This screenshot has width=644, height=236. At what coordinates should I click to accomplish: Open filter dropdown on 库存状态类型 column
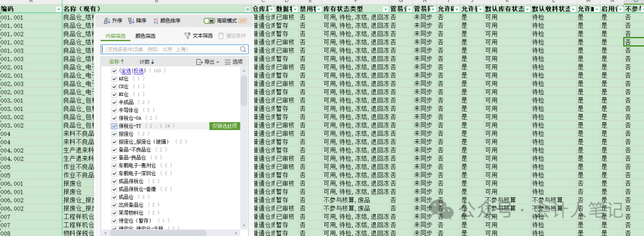tap(386, 9)
